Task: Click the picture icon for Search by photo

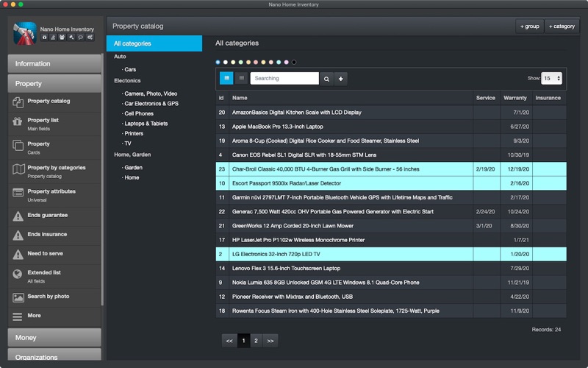Action: click(x=18, y=298)
